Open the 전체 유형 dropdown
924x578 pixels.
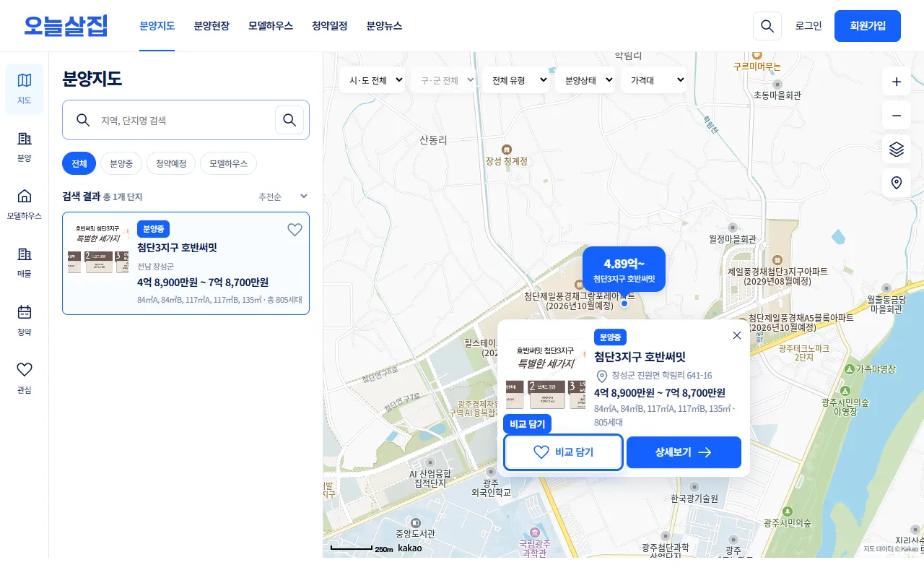point(515,80)
